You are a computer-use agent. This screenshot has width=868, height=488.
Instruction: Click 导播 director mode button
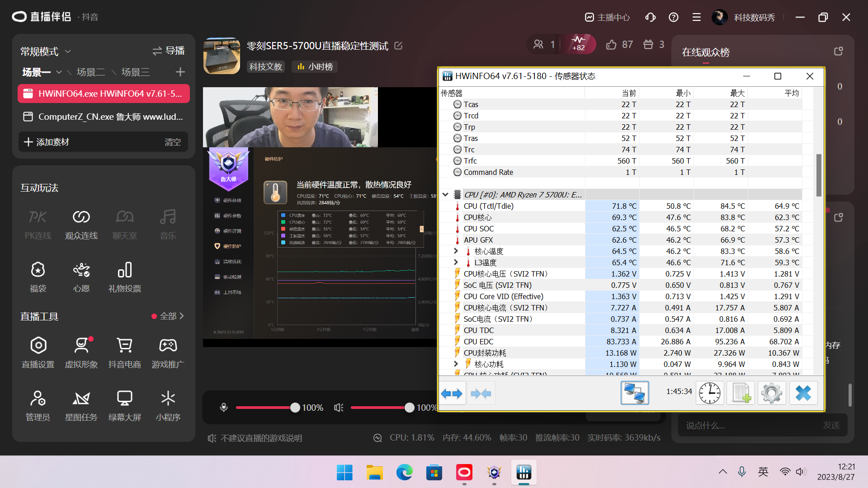168,51
